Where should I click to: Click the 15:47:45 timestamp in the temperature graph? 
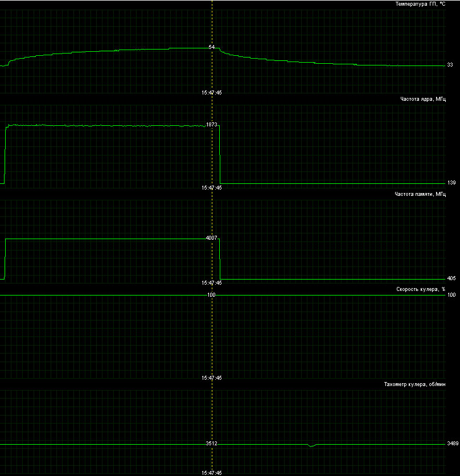click(212, 93)
